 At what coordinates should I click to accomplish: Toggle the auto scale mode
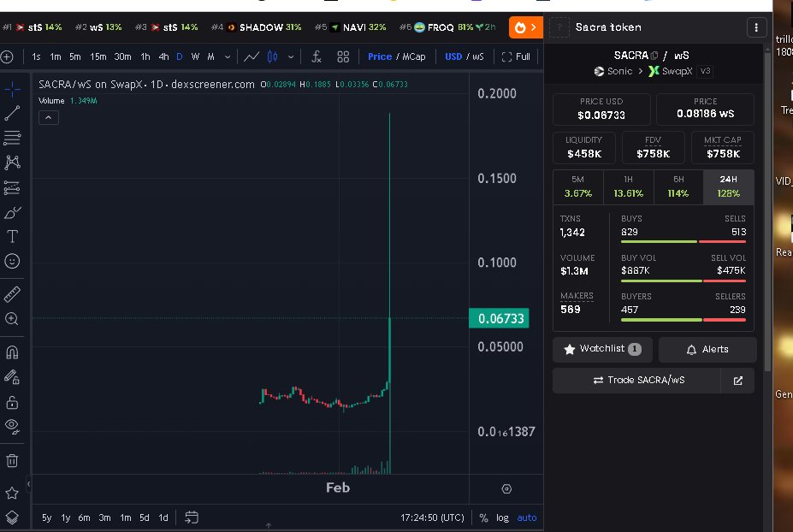526,517
